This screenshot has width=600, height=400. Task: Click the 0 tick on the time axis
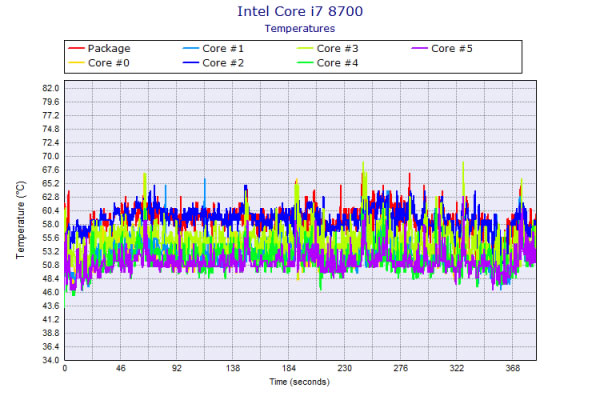[65, 368]
